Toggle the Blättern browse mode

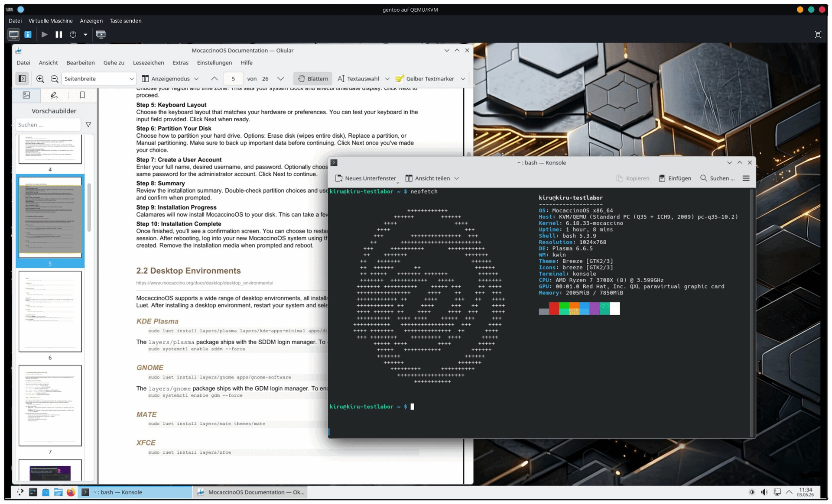(x=313, y=79)
